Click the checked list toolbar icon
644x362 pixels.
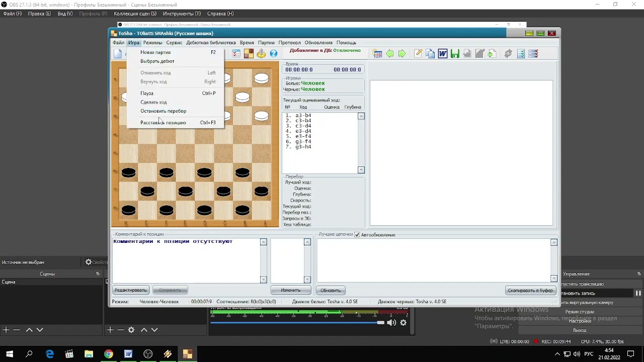click(521, 54)
